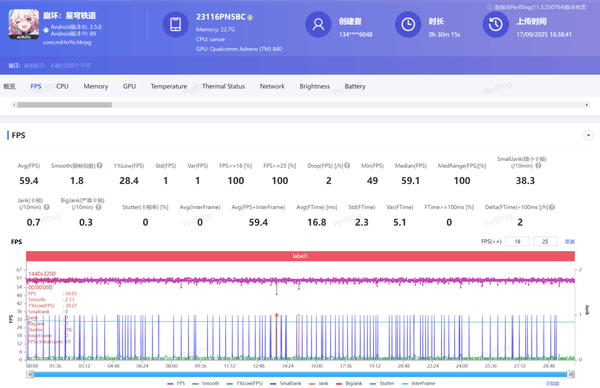Click the Var(FTime) value 5.1
Image resolution: width=600 pixels, height=388 pixels.
[x=399, y=222]
